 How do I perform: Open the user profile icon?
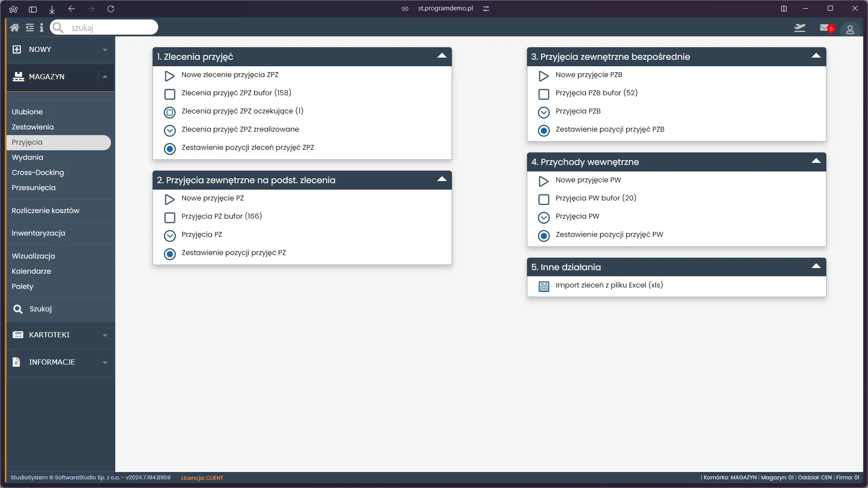(850, 29)
